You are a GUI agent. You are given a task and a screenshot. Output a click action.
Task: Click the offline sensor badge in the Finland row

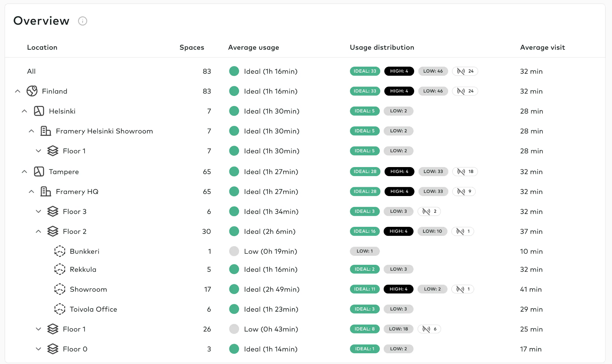(465, 91)
